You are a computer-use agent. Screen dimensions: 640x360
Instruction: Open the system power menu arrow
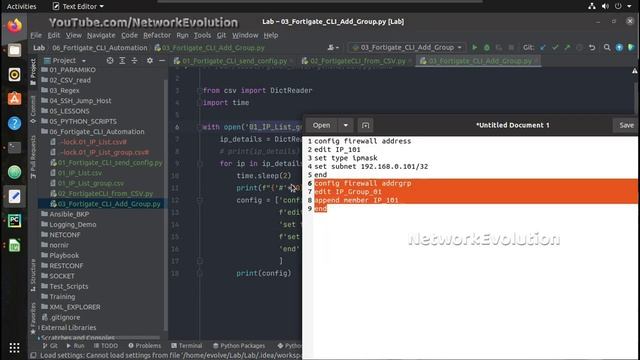click(629, 6)
